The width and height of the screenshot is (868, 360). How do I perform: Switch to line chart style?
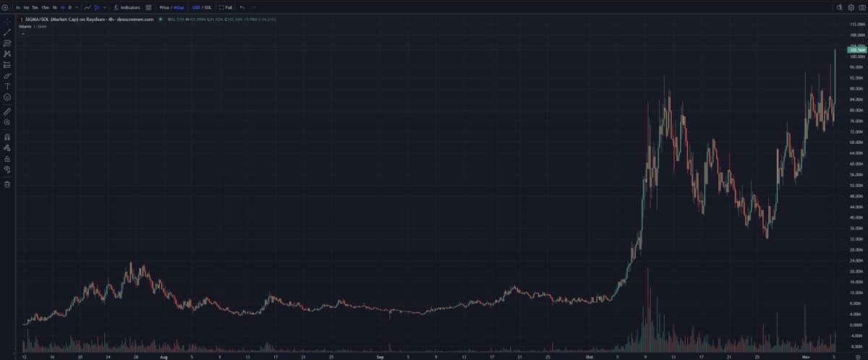tap(88, 7)
